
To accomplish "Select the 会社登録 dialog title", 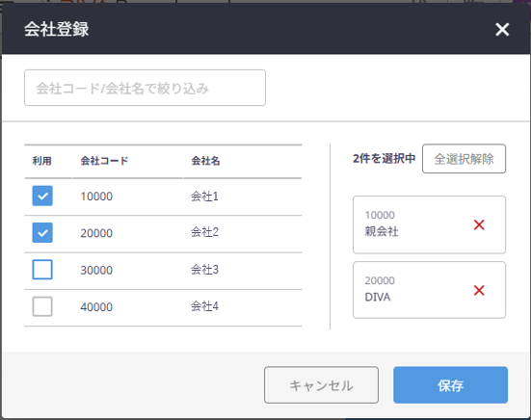I will click(x=56, y=29).
